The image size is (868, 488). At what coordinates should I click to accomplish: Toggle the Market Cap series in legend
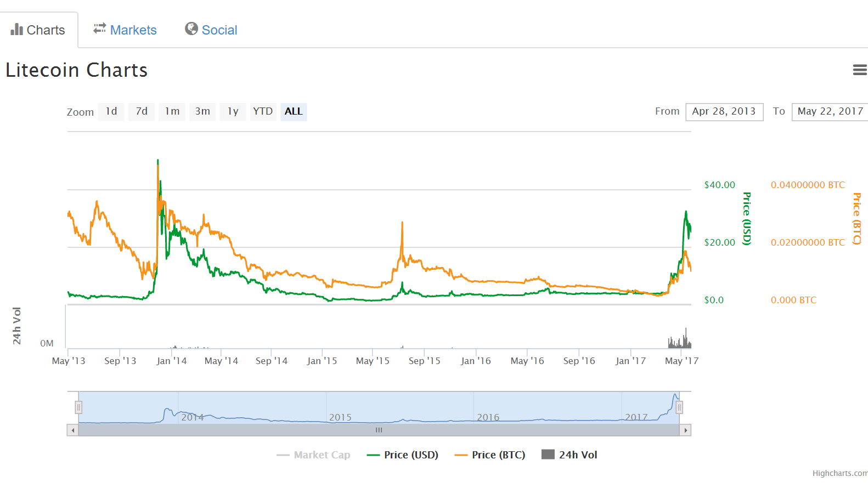(313, 455)
